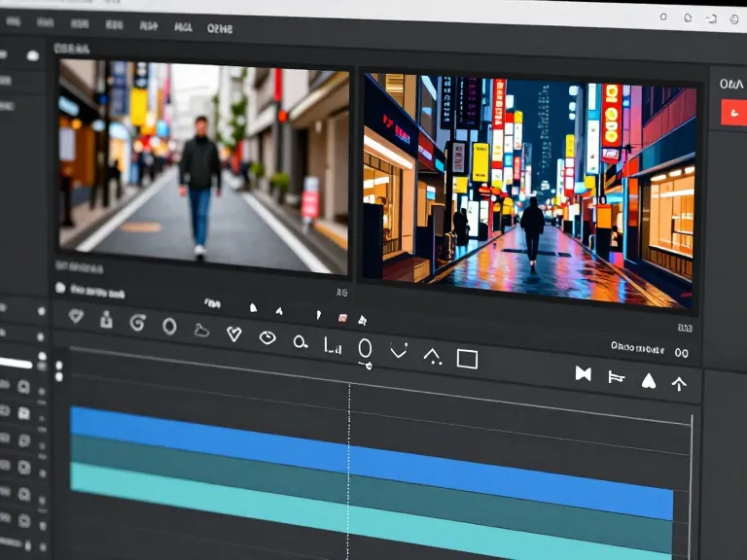The width and height of the screenshot is (747, 560).
Task: Select the square rectangle tool icon
Action: click(x=467, y=359)
